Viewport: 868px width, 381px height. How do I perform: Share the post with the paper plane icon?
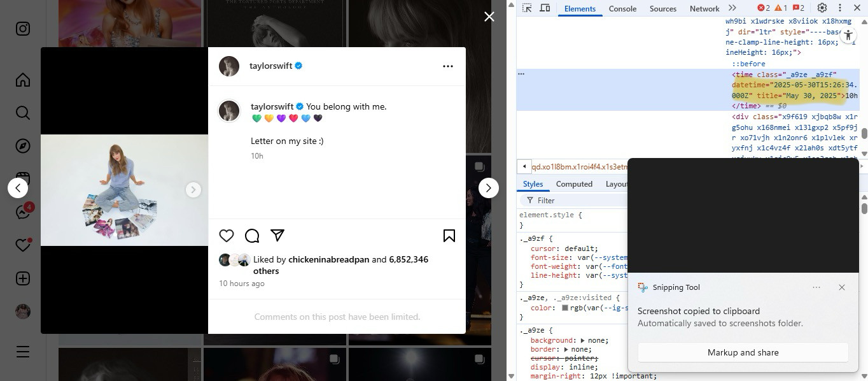tap(277, 235)
